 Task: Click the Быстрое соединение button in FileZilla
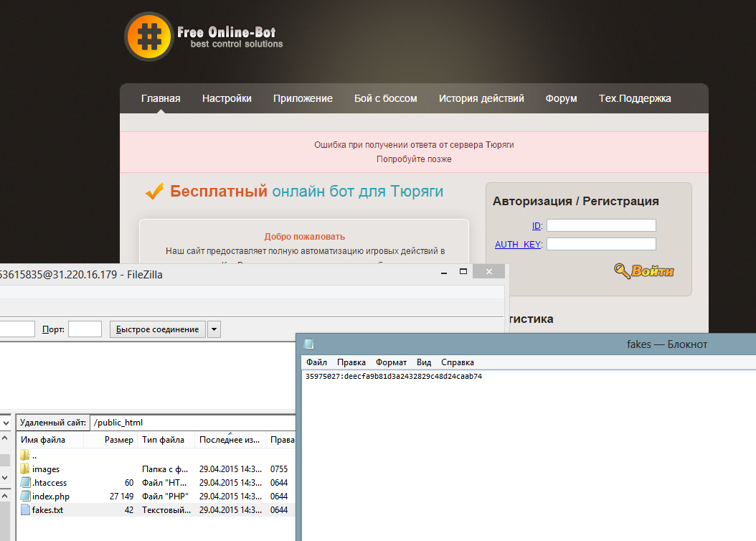[157, 329]
